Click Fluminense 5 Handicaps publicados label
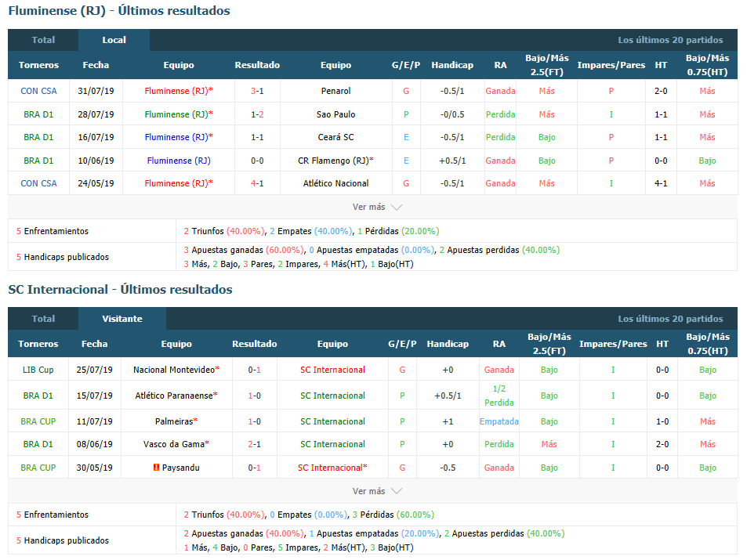This screenshot has height=560, width=747. [x=63, y=257]
